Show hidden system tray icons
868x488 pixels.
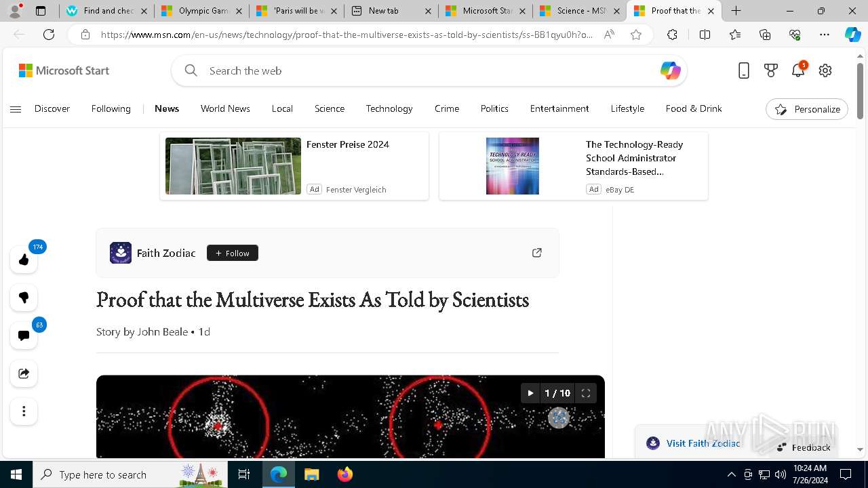point(731,474)
